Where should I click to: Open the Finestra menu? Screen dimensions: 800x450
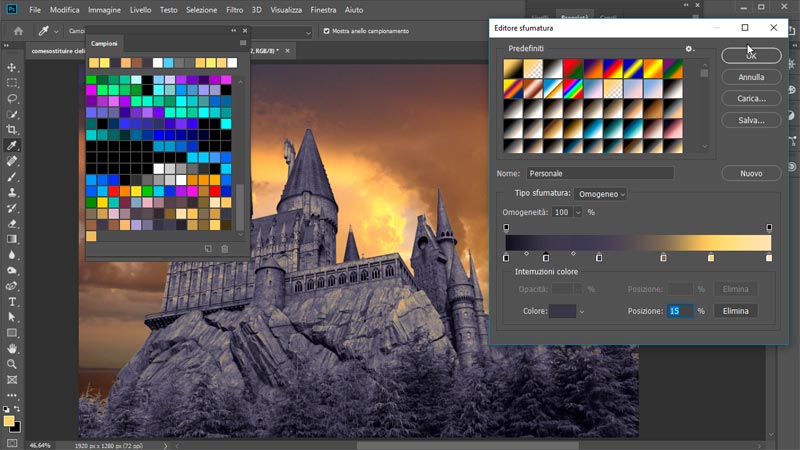click(323, 10)
